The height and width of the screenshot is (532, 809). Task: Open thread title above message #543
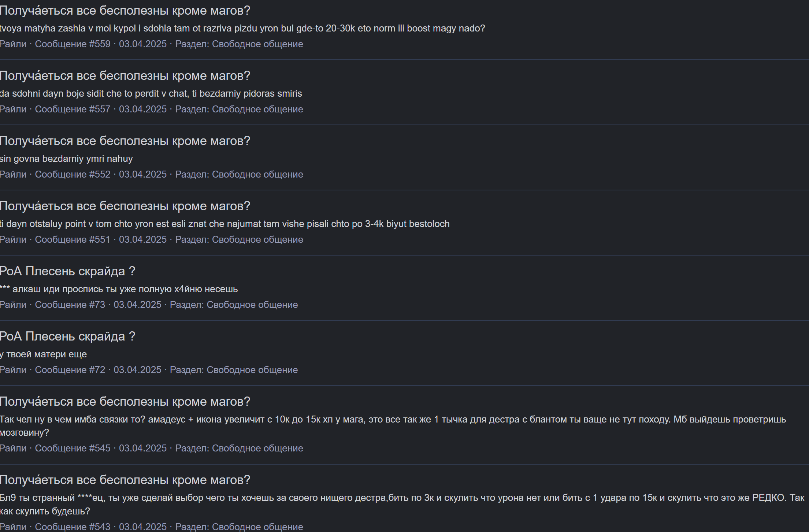click(x=125, y=480)
